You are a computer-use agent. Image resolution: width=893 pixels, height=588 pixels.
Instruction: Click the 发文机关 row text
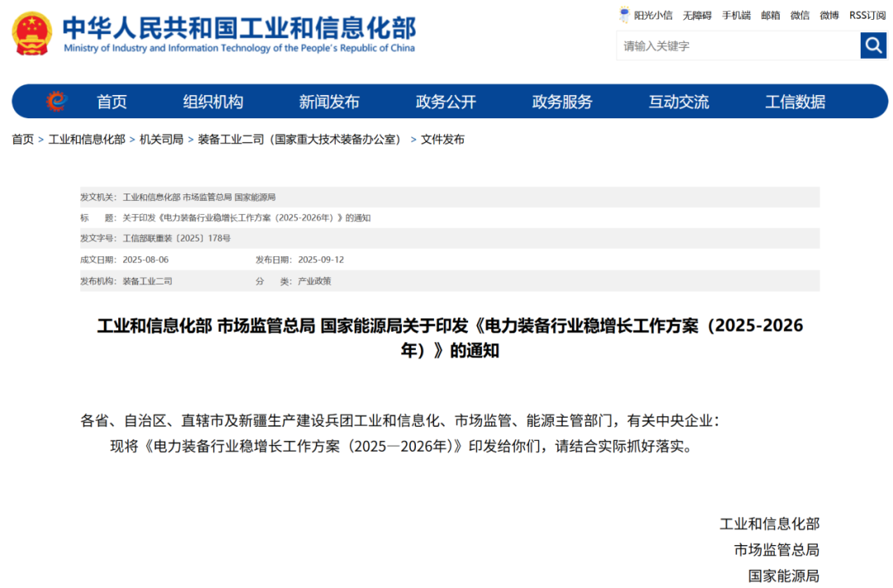[x=199, y=197]
